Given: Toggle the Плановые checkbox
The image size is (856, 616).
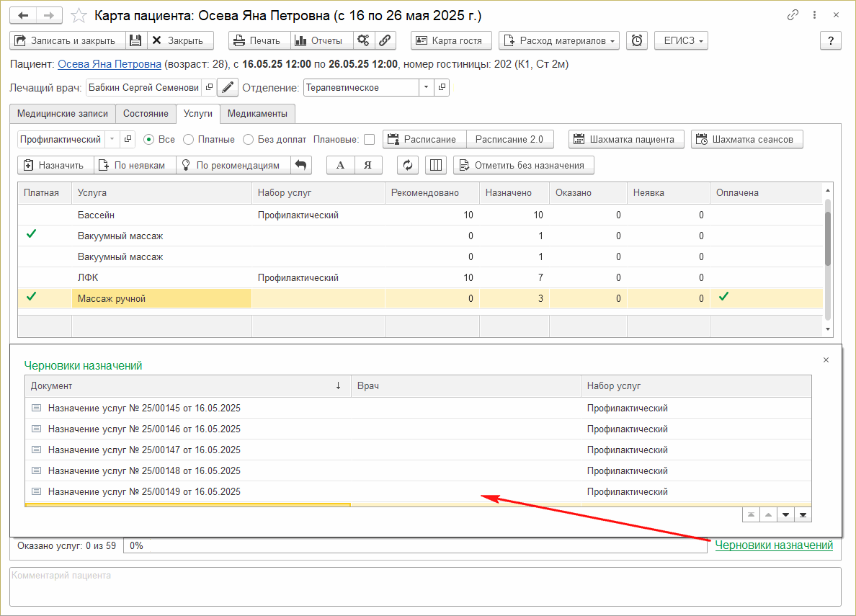Looking at the screenshot, I should coord(369,139).
